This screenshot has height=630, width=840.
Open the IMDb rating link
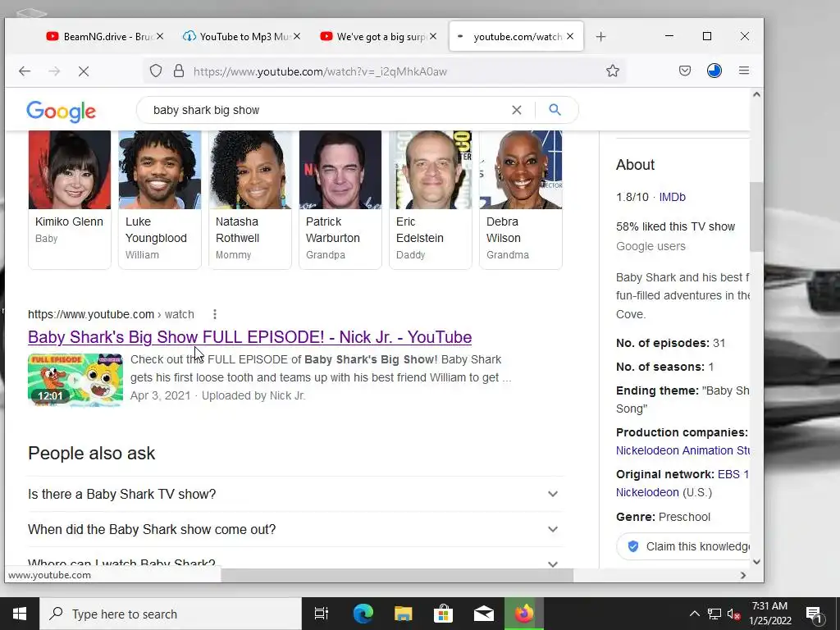click(x=673, y=197)
